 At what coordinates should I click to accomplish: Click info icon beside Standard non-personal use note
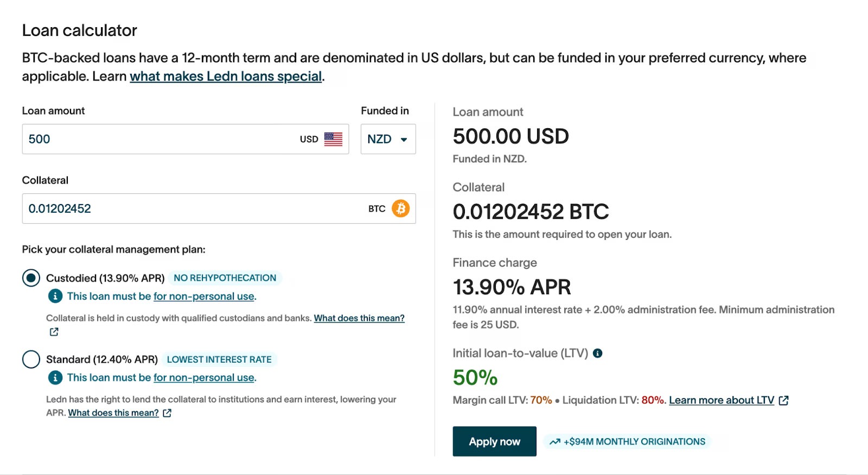(x=55, y=378)
